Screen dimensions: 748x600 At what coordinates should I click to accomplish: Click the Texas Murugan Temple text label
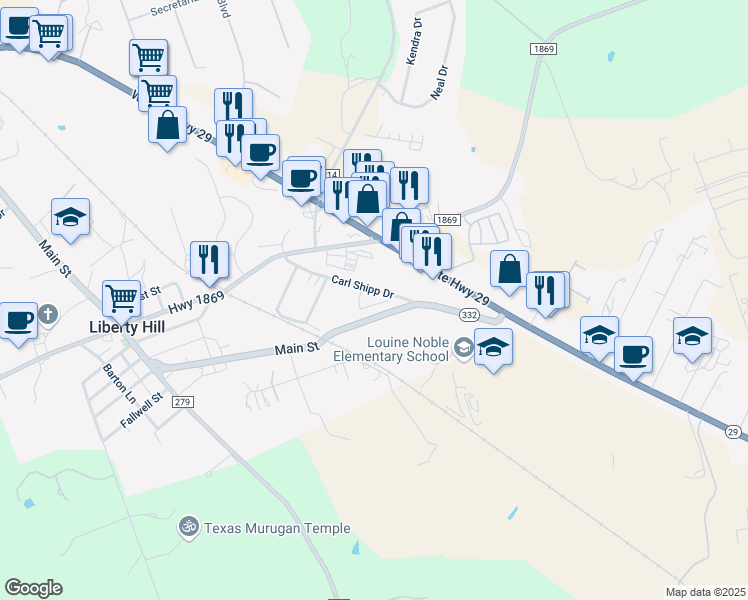[277, 528]
